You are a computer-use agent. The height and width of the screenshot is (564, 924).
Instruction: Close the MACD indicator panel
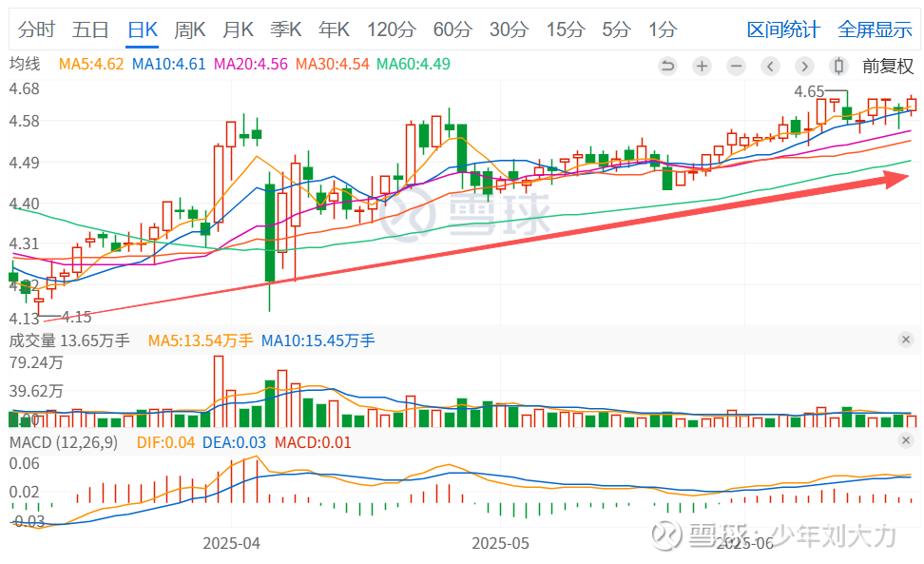[x=906, y=440]
